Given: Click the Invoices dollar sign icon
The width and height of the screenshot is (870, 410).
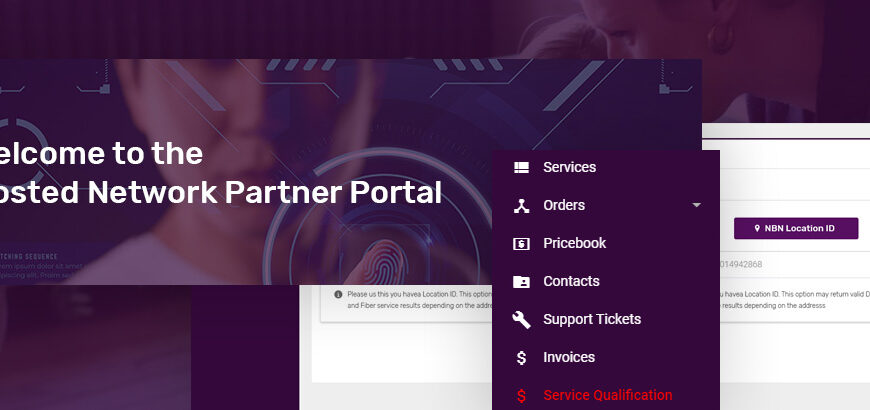Looking at the screenshot, I should 521,358.
